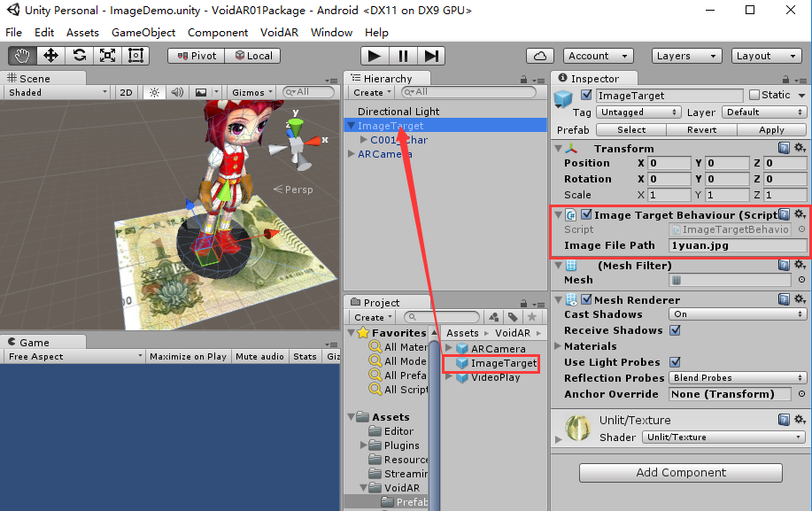Open the Component menu
The height and width of the screenshot is (511, 812).
[x=218, y=33]
